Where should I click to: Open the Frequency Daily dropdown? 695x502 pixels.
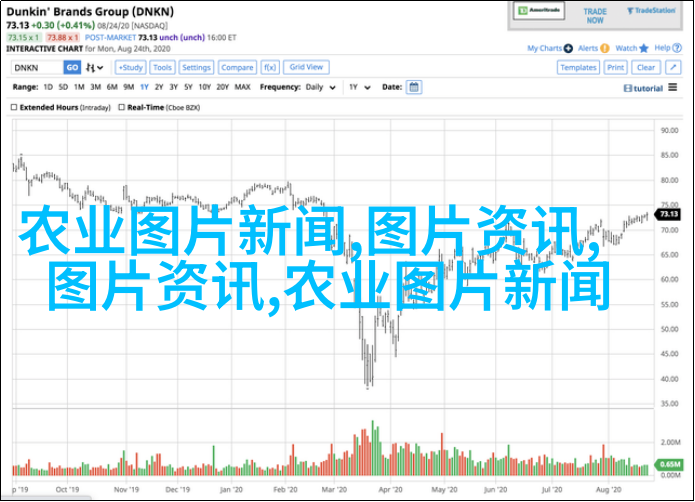(320, 87)
